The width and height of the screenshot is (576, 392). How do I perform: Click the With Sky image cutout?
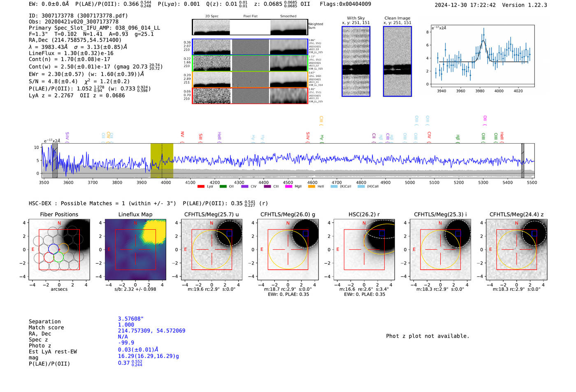(x=356, y=61)
